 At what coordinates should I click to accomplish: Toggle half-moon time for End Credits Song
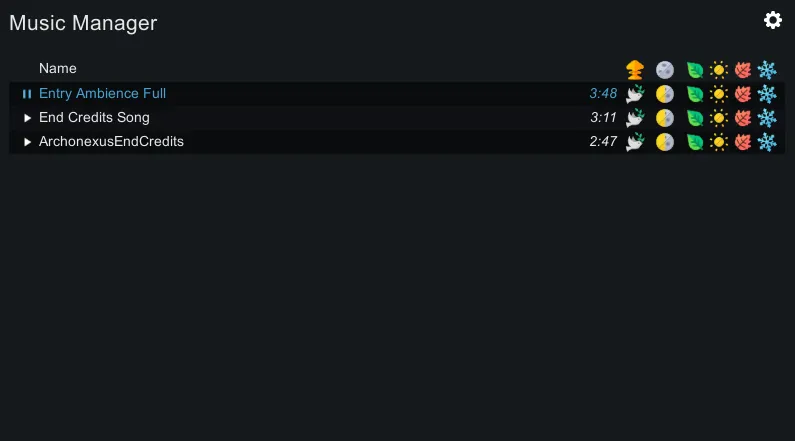pos(665,118)
